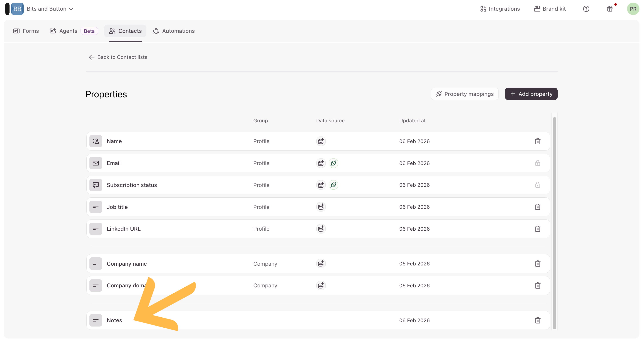The image size is (644, 340).
Task: Open Property mappings
Action: 465,94
